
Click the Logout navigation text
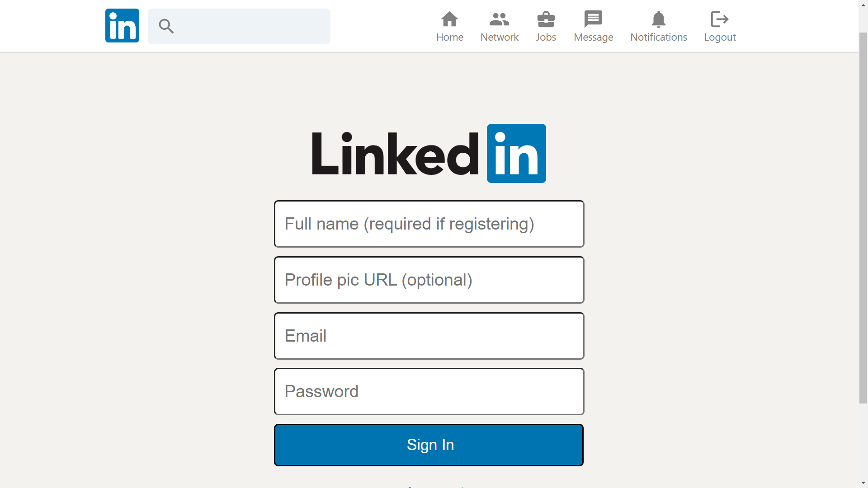pyautogui.click(x=720, y=38)
